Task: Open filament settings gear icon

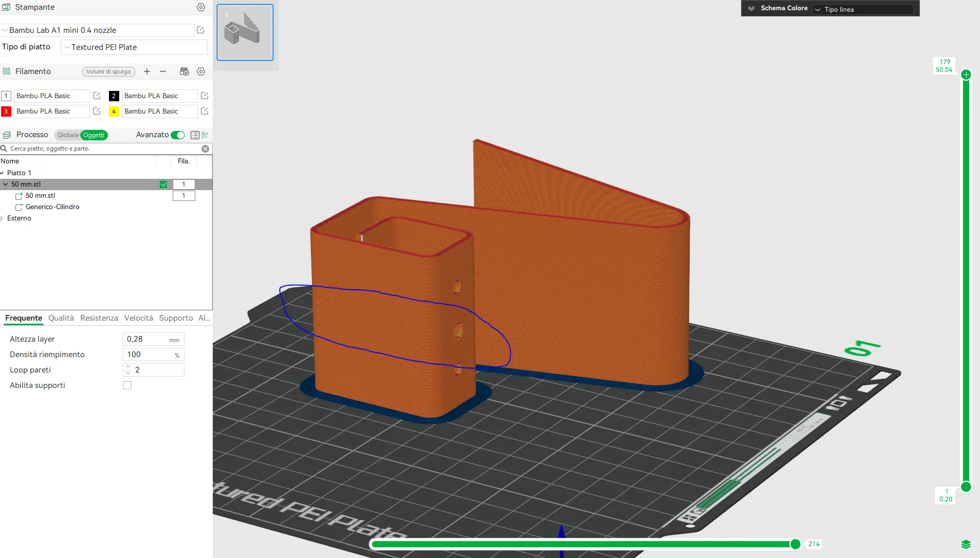Action: (201, 71)
